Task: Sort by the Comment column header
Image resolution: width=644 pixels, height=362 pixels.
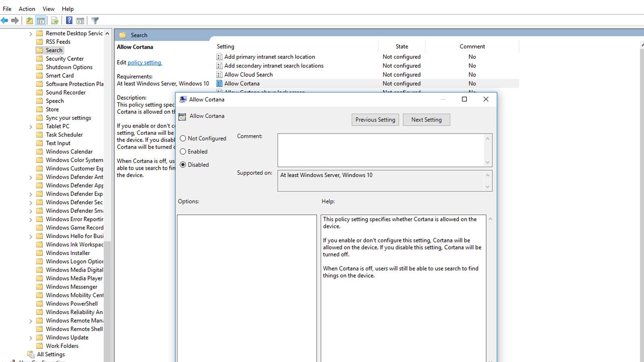Action: (x=472, y=47)
